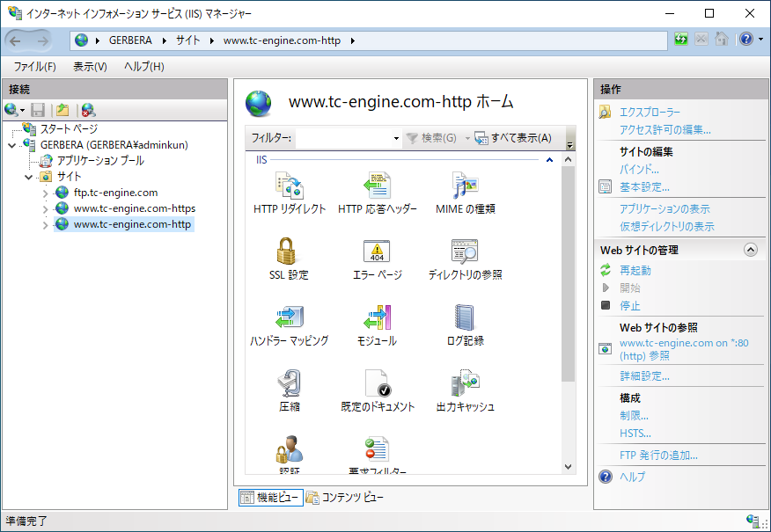Open the 既定のドキュメント feature icon
Screen dimensions: 771x532
(x=378, y=383)
